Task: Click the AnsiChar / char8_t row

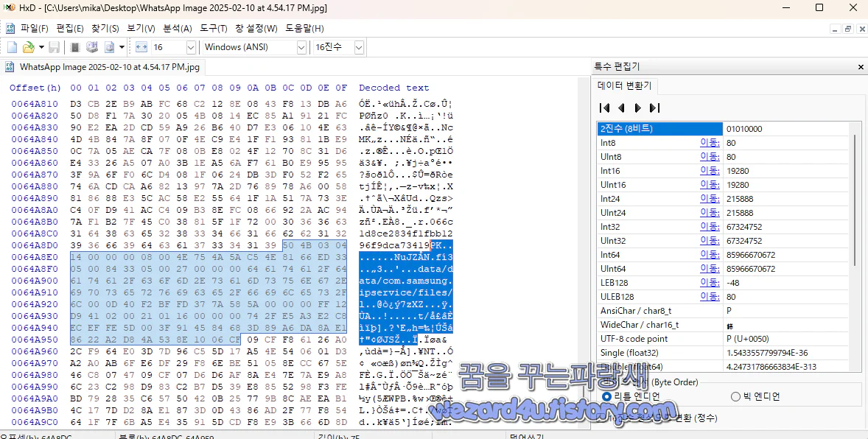Action: tap(722, 311)
